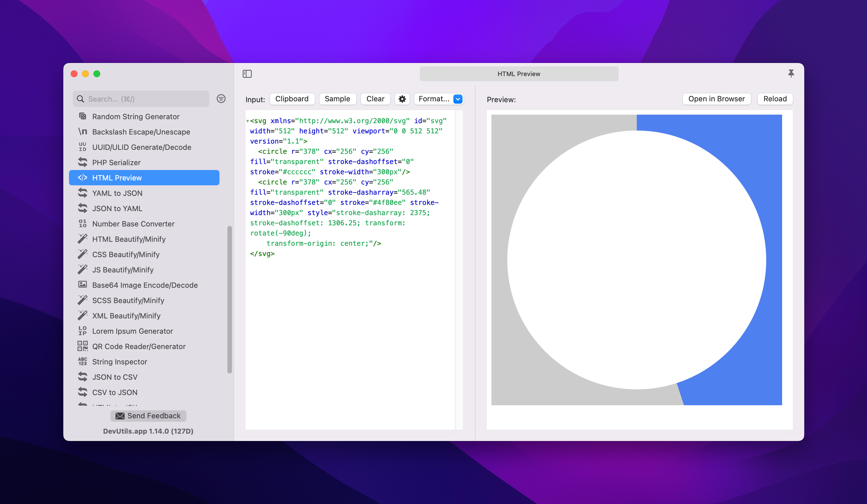Open the JSON to CSV tool
This screenshot has height=504, width=867.
[115, 377]
